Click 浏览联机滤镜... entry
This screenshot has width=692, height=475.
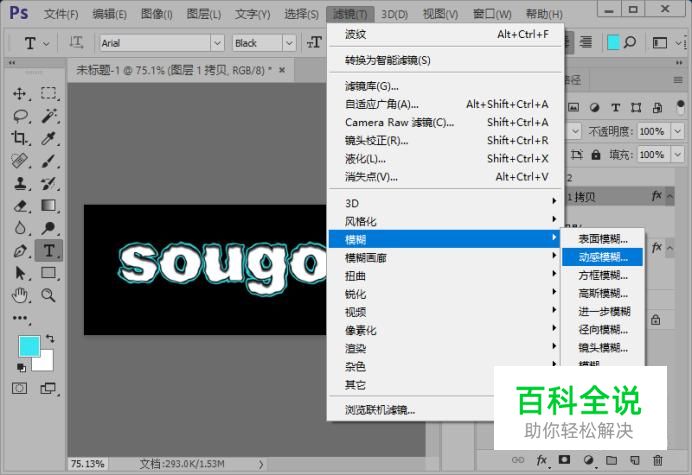pos(380,410)
